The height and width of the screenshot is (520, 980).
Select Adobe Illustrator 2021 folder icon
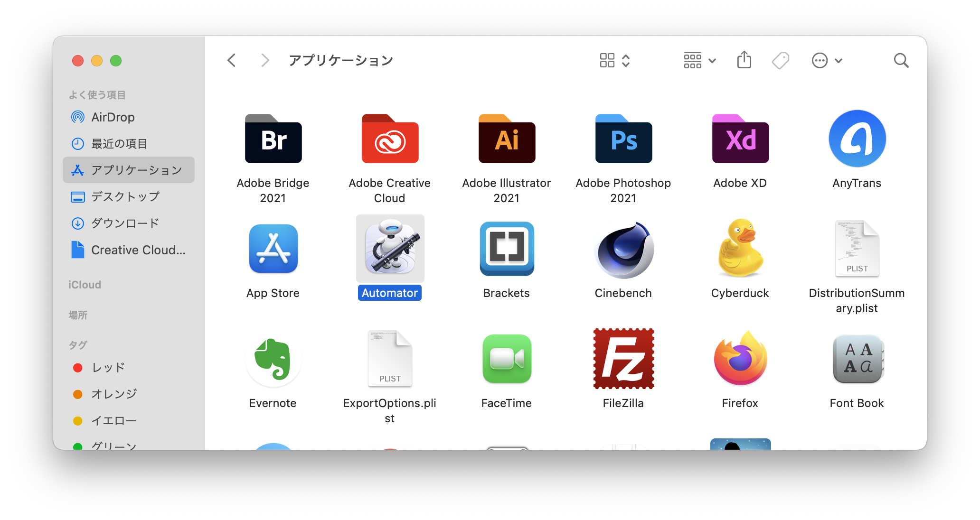click(x=507, y=139)
